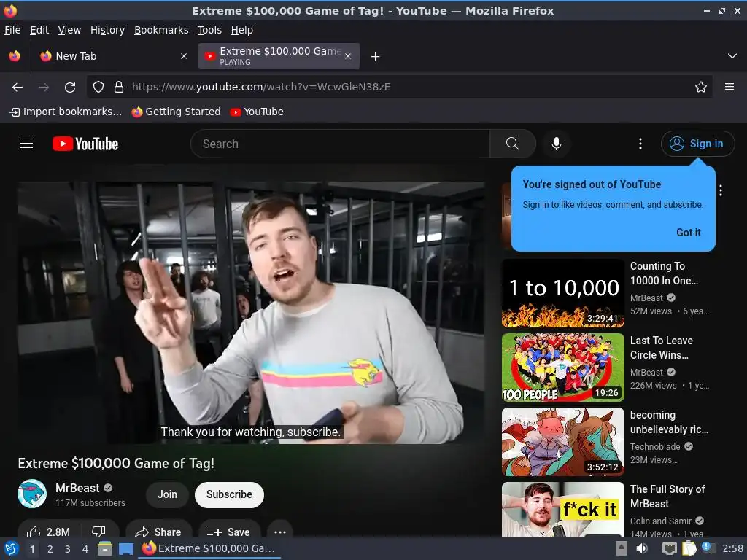The height and width of the screenshot is (560, 747).
Task: Open YouTube settings three-dot menu
Action: (640, 144)
